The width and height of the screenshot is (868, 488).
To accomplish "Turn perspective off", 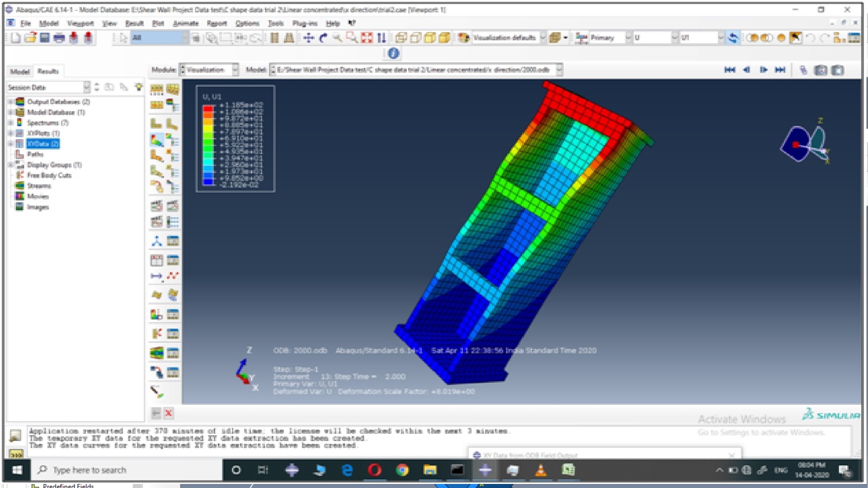I will 275,38.
